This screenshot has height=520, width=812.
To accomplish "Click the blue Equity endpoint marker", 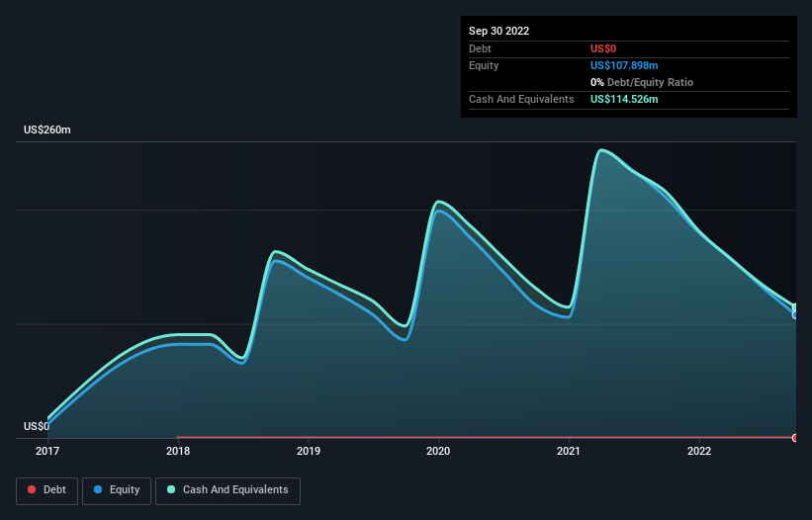I will [795, 314].
